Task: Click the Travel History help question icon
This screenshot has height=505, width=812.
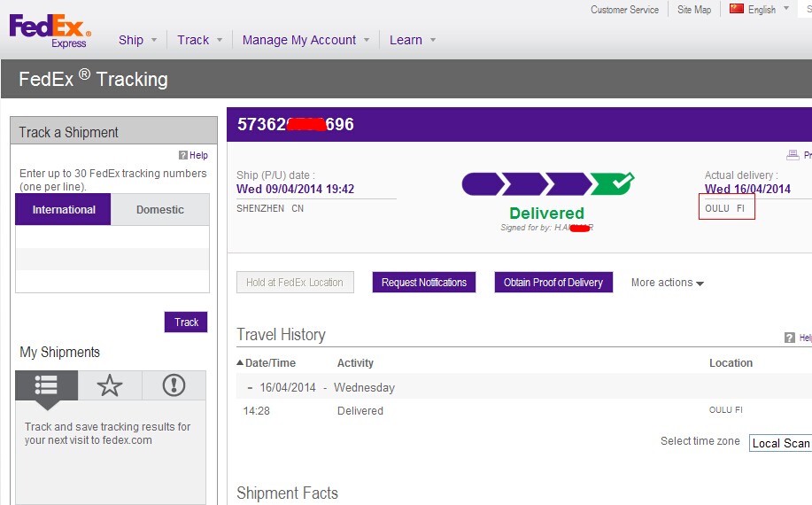Action: [x=789, y=338]
